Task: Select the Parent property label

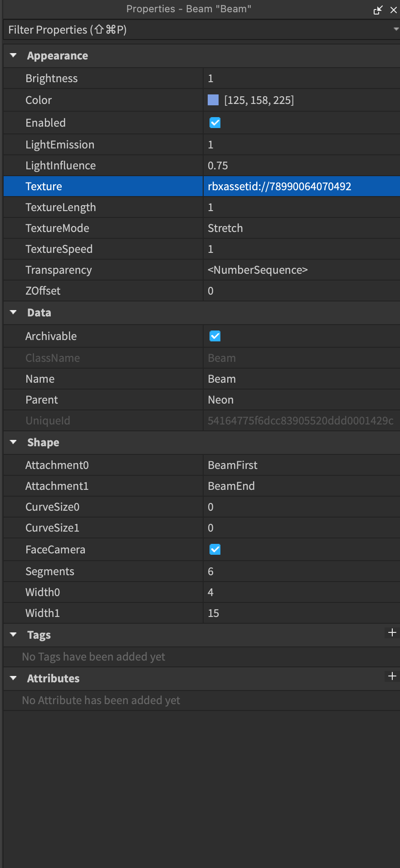Action: coord(42,399)
